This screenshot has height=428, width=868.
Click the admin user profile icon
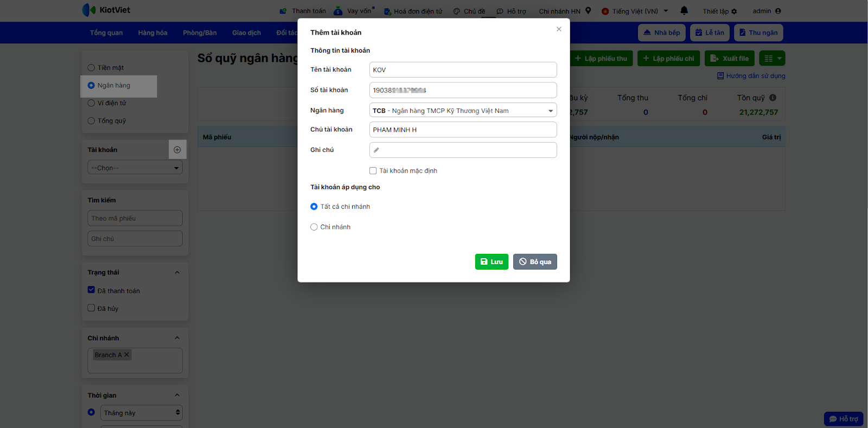pos(778,11)
